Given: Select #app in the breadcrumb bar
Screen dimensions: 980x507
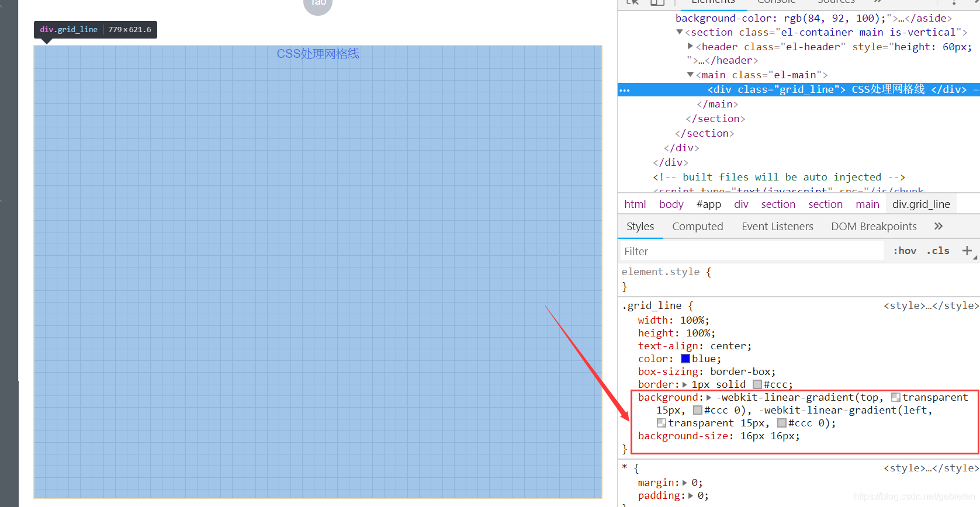Looking at the screenshot, I should tap(709, 204).
